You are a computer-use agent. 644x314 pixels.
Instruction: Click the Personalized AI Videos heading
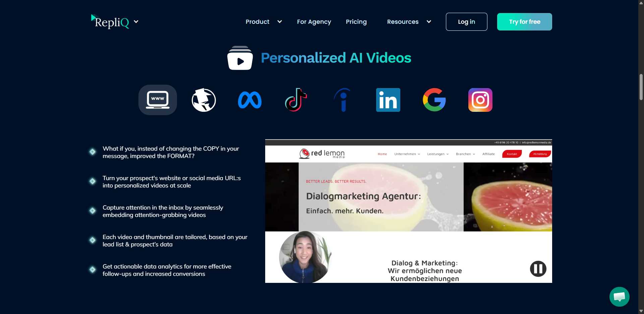pyautogui.click(x=336, y=58)
